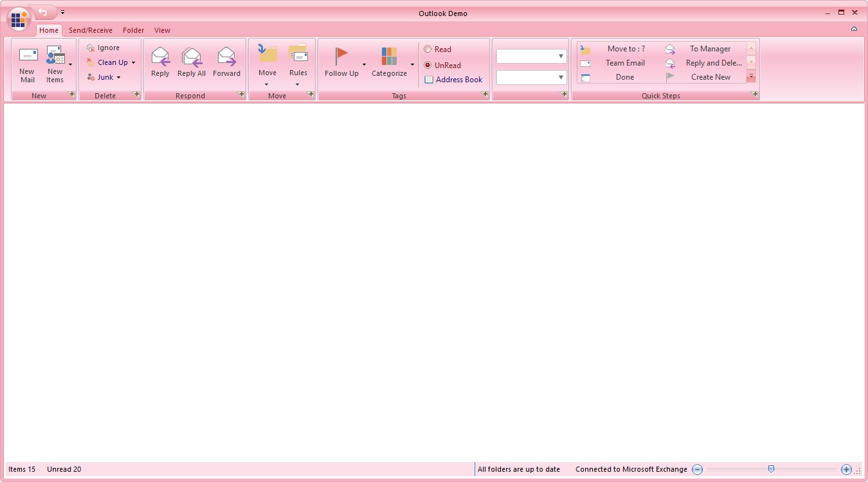
Task: Expand the Rules dropdown arrow
Action: (298, 84)
